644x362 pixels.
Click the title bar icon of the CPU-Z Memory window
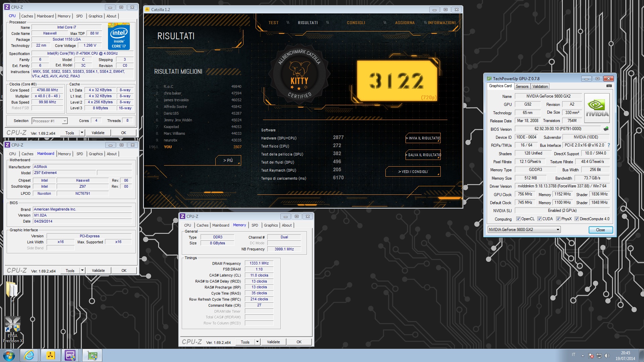[x=182, y=216]
